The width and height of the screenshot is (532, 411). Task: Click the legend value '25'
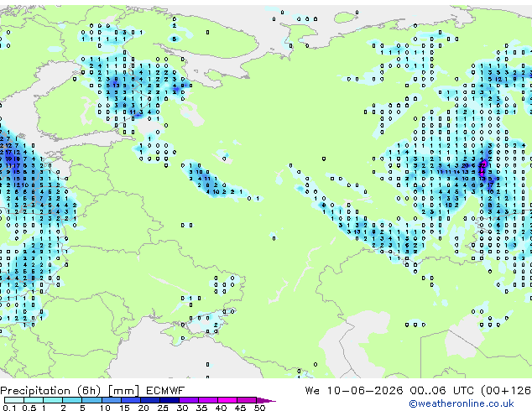[x=163, y=408]
